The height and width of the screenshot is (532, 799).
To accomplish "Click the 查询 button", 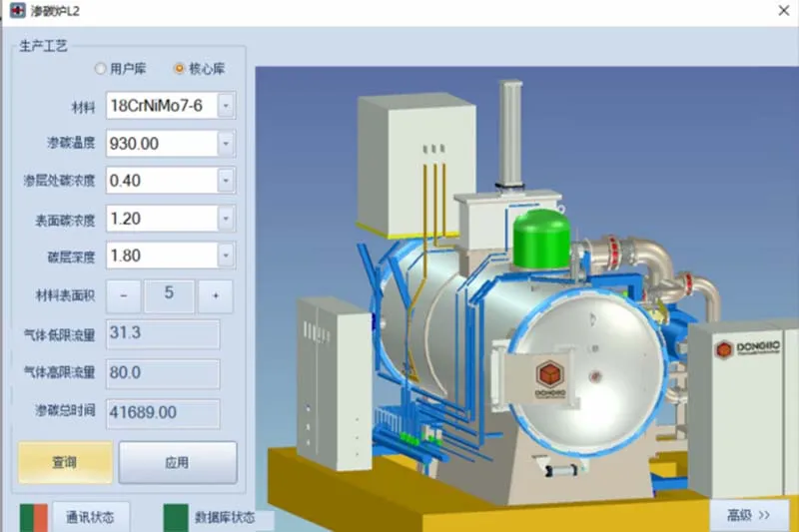I will 65,463.
